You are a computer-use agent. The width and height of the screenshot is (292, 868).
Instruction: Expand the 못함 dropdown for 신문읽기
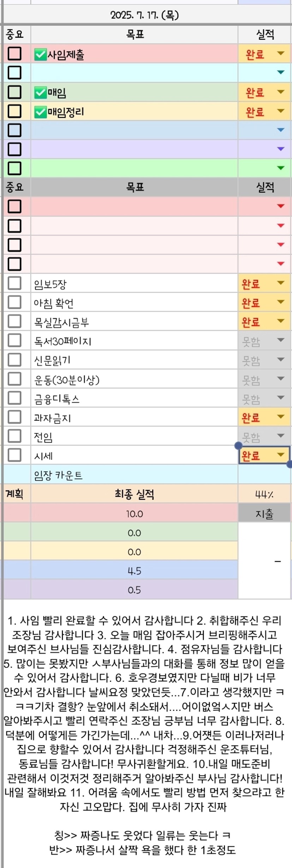281,359
